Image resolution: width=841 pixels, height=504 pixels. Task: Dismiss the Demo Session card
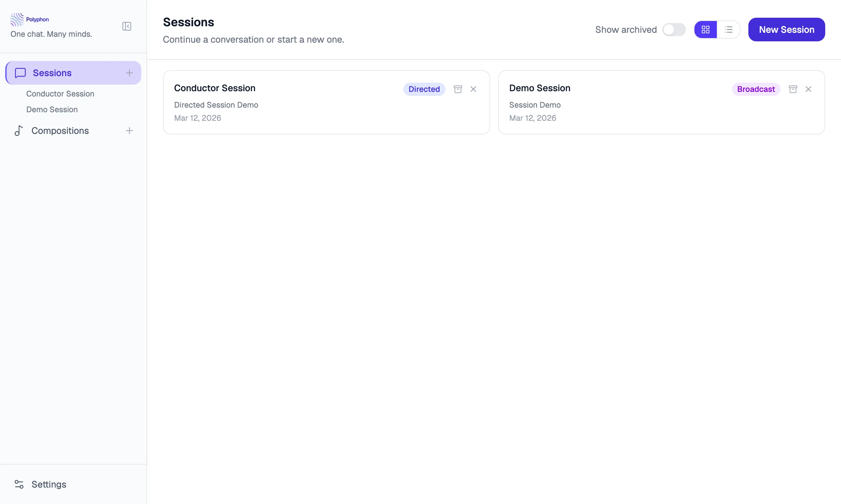[809, 89]
